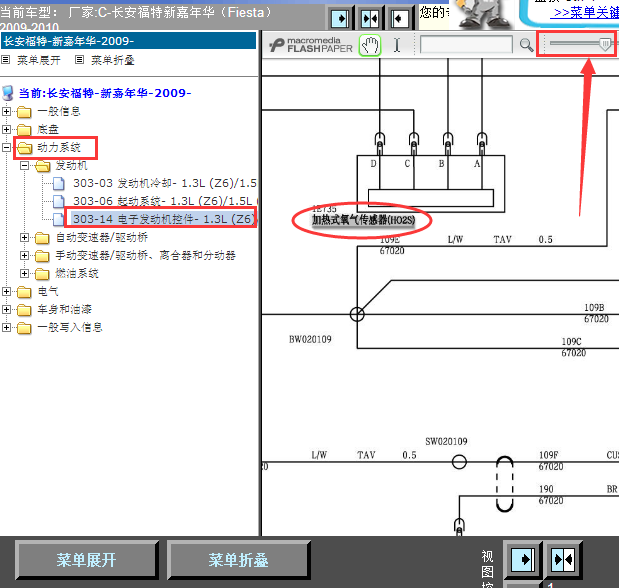Expand the 电气 tree node
The image size is (619, 588).
point(6,291)
